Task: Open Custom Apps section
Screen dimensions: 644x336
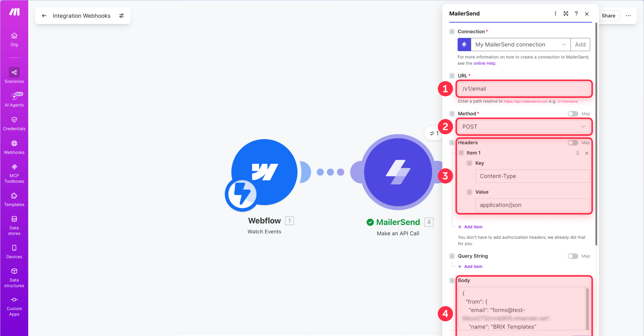Action: click(x=14, y=306)
